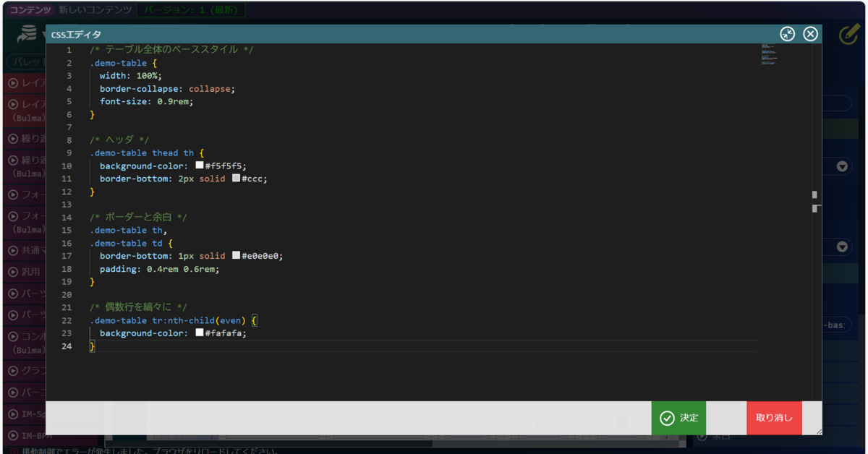
Task: Click the width: 100%; line
Action: click(x=131, y=76)
